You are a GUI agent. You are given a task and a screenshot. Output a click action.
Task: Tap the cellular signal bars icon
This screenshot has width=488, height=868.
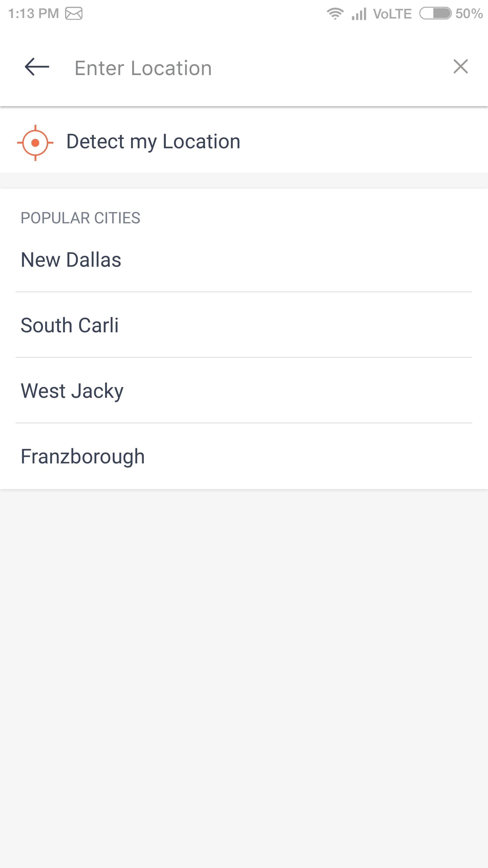coord(359,14)
